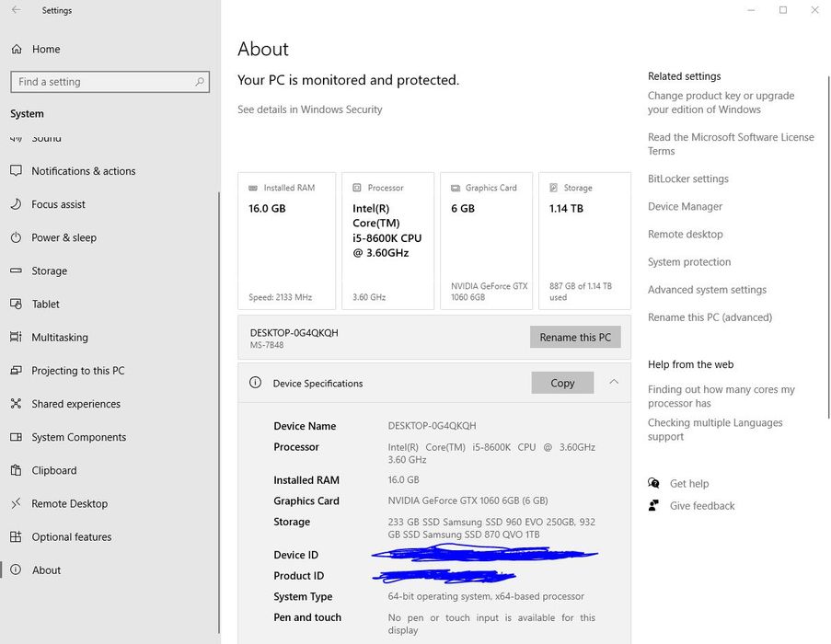The width and height of the screenshot is (831, 644).
Task: Open the Device Manager link
Action: tap(685, 207)
